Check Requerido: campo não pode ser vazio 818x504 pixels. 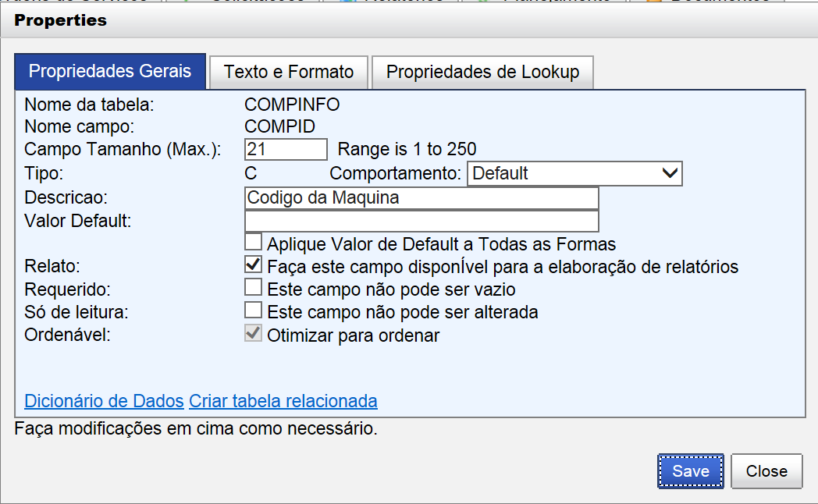click(x=253, y=287)
